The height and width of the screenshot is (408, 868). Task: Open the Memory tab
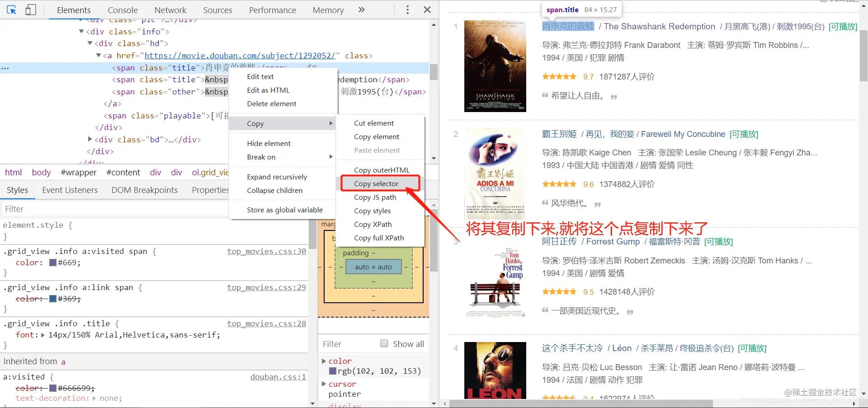[328, 10]
